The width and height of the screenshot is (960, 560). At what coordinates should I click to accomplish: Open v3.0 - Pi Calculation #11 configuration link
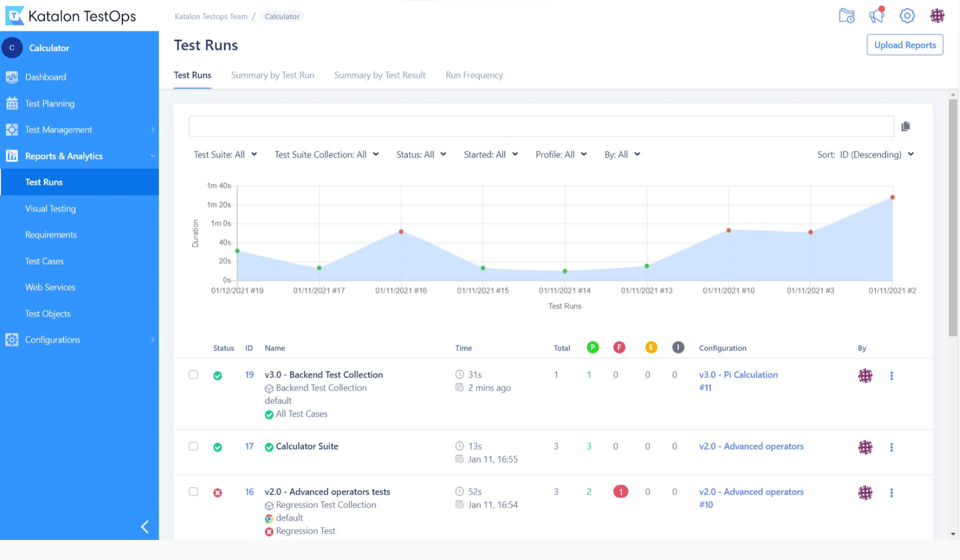(738, 381)
